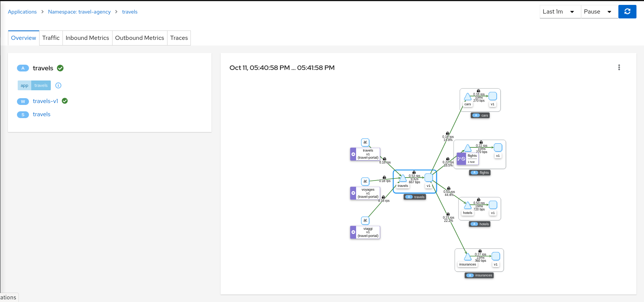This screenshot has height=302, width=644.
Task: Open the Traces tab
Action: (x=179, y=38)
